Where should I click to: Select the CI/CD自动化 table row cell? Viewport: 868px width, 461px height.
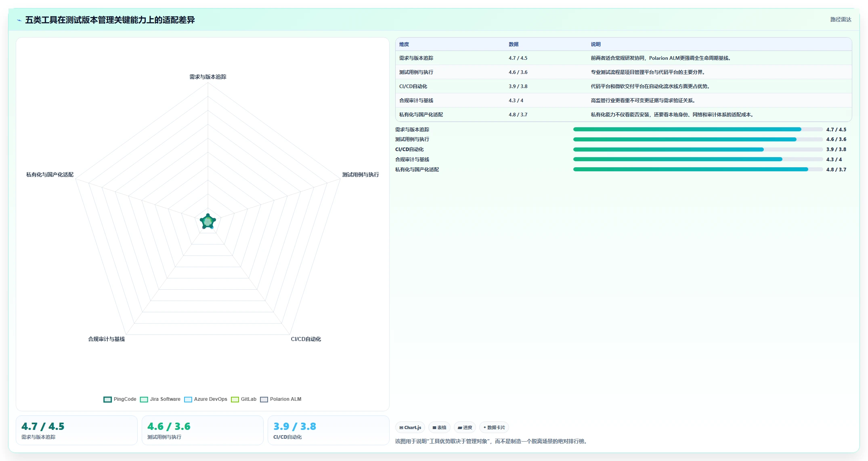click(x=413, y=86)
